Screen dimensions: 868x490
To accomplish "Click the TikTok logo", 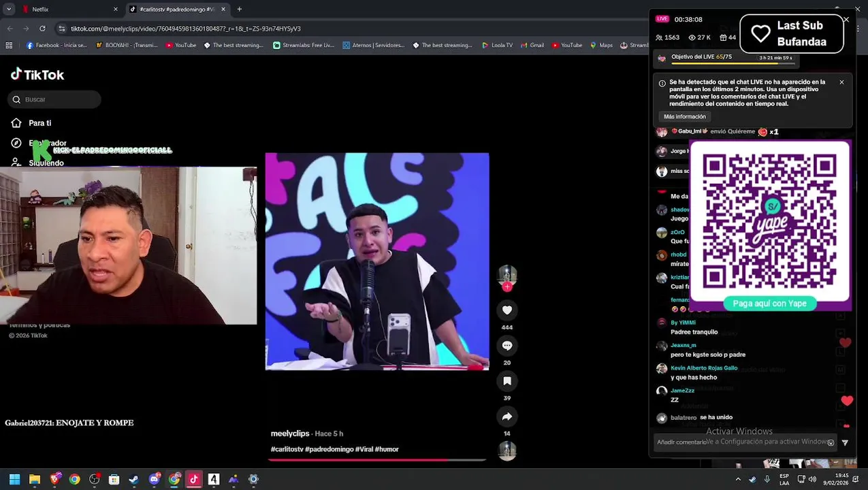I will 37,75.
